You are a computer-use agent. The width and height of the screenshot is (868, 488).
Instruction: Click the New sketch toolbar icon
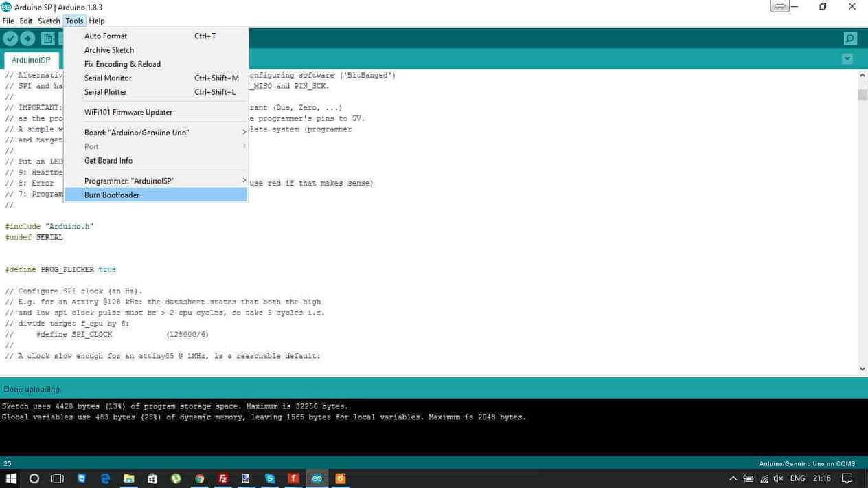(47, 39)
